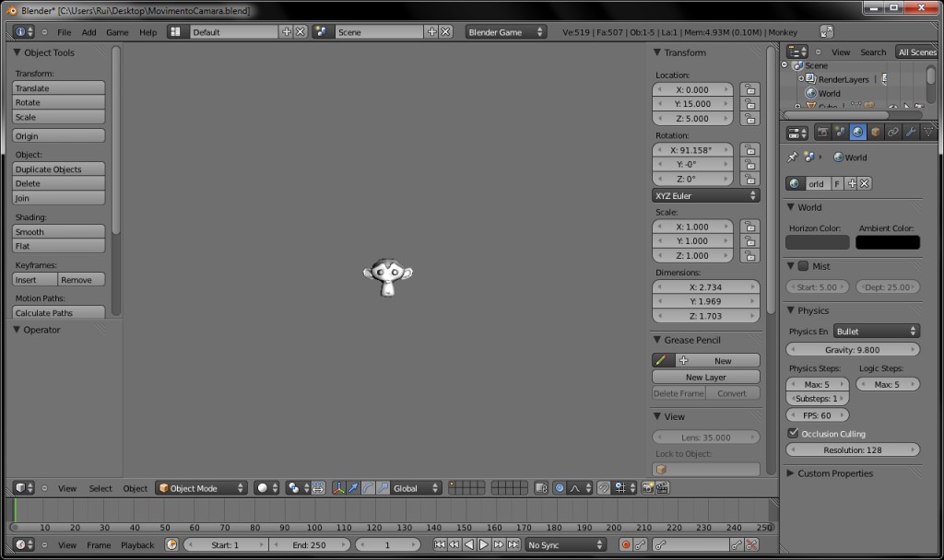
Task: Open the Modifiers tab (wrench icon)
Action: [x=911, y=132]
